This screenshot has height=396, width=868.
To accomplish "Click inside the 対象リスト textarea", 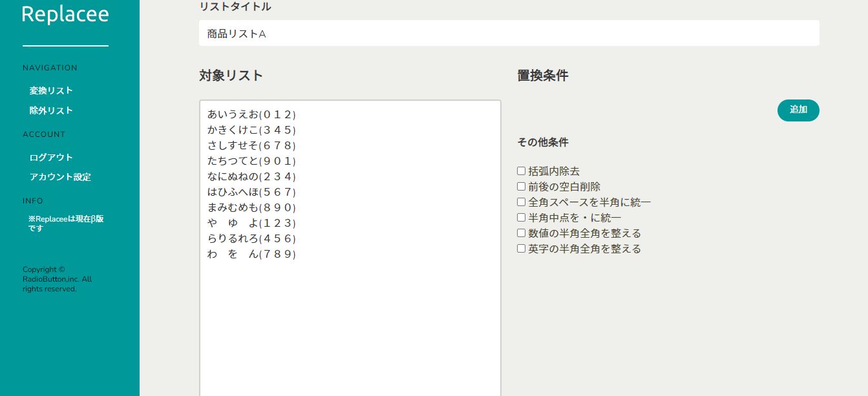I will coord(350,248).
